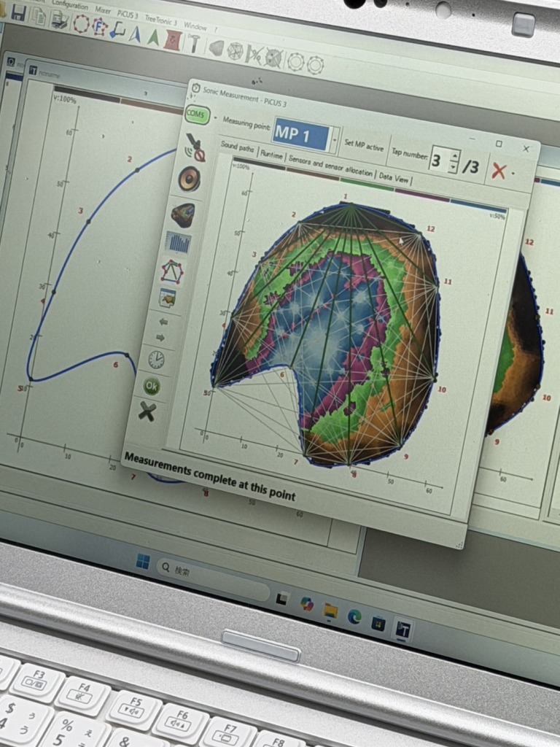Open the Mixer menu
Image resolution: width=560 pixels, height=747 pixels.
[x=102, y=9]
